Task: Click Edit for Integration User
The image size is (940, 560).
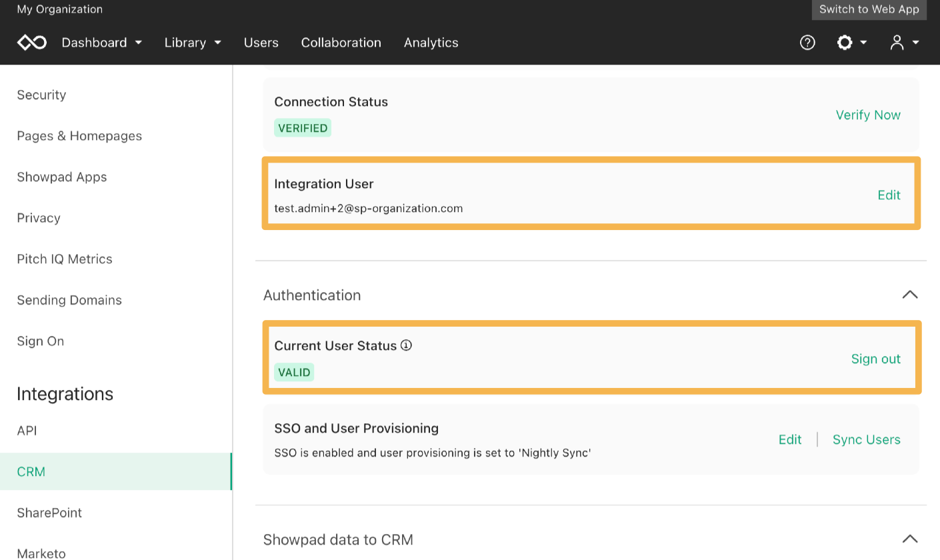Action: (889, 195)
